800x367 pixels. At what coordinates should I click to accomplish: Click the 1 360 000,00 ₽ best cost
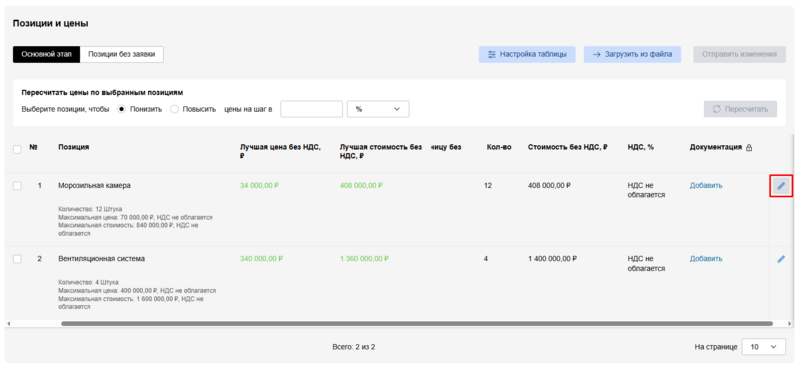tap(364, 259)
